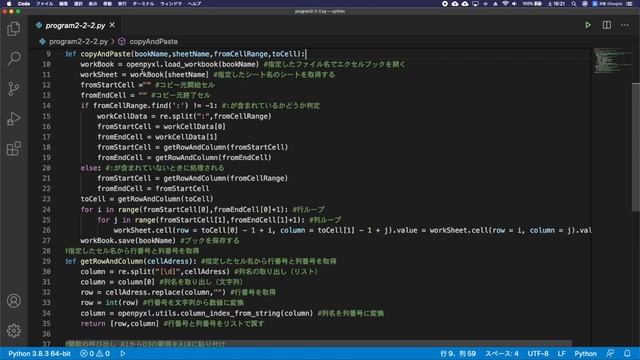Click 'fromEndCell = fromStartCell' on line 22
This screenshot has height=360, width=640.
(x=153, y=189)
